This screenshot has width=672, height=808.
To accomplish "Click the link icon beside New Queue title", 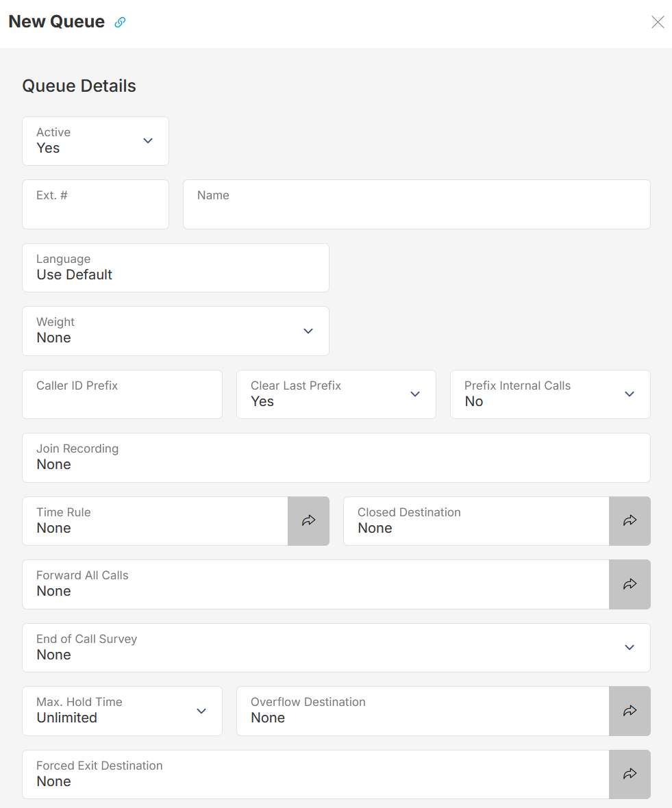I will point(120,22).
